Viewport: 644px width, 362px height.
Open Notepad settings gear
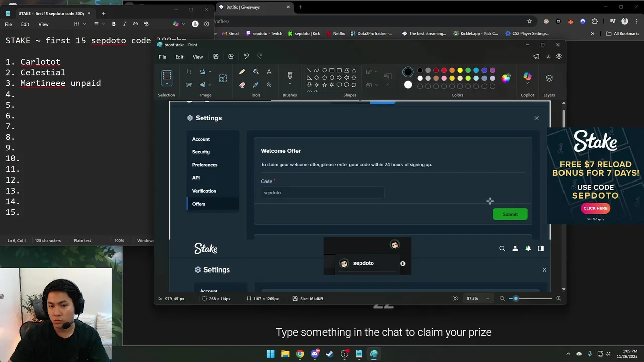(x=206, y=24)
